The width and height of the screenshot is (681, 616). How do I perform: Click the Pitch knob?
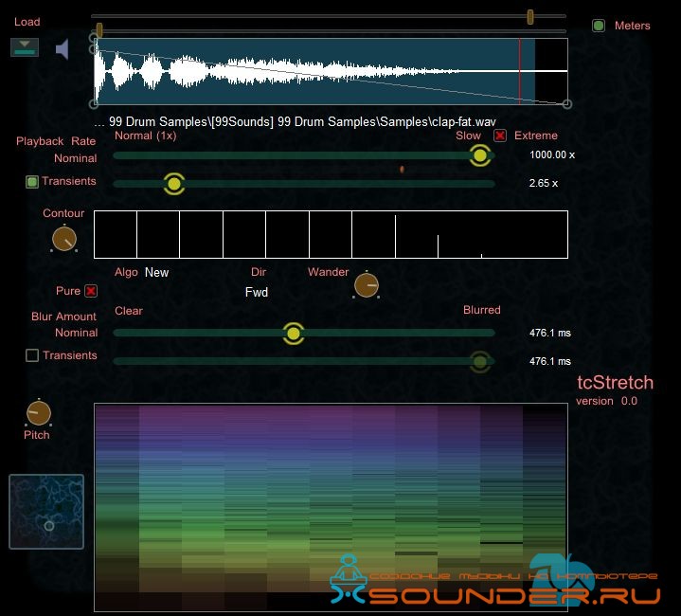[39, 412]
